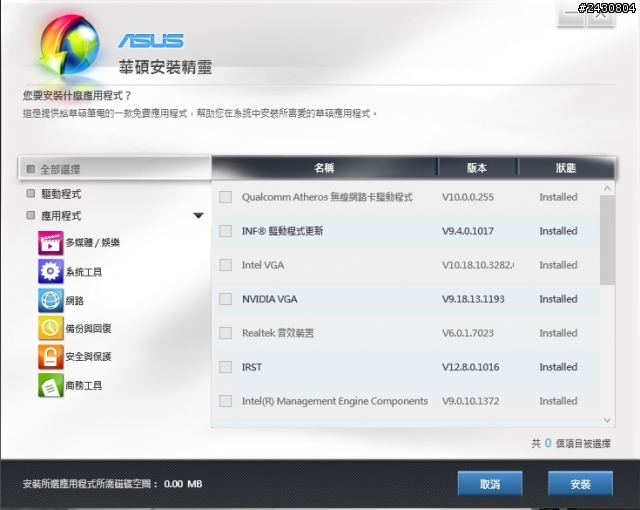Tick the Intel VGA checkbox

[x=225, y=265]
